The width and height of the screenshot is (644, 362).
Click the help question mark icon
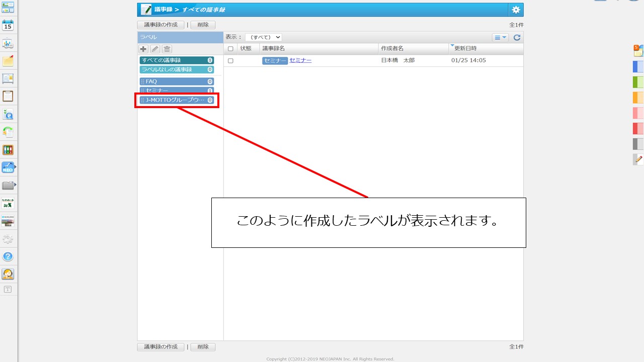point(8,256)
